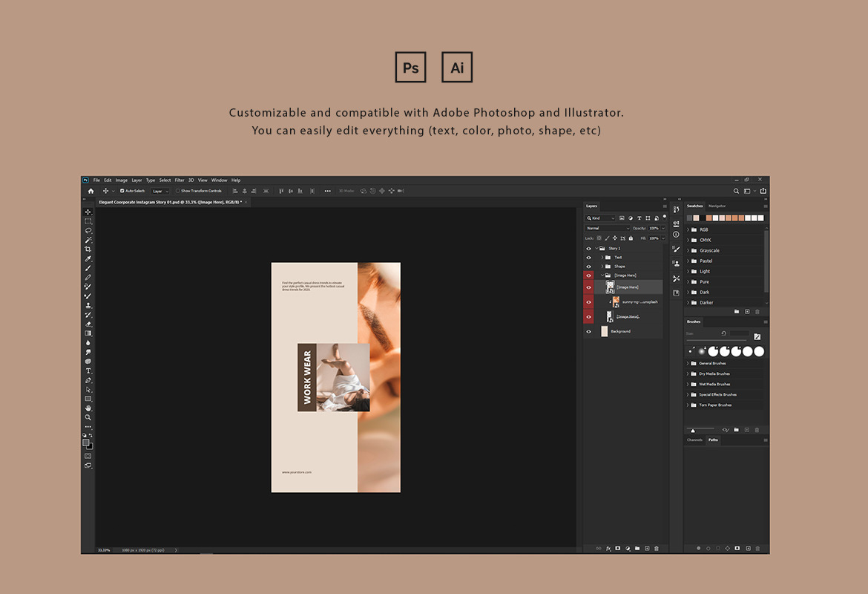The width and height of the screenshot is (868, 594).
Task: Choose the Zoom tool
Action: click(88, 417)
